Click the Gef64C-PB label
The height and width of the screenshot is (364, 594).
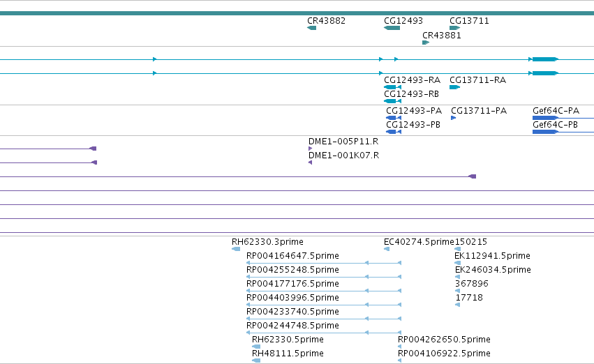click(555, 125)
